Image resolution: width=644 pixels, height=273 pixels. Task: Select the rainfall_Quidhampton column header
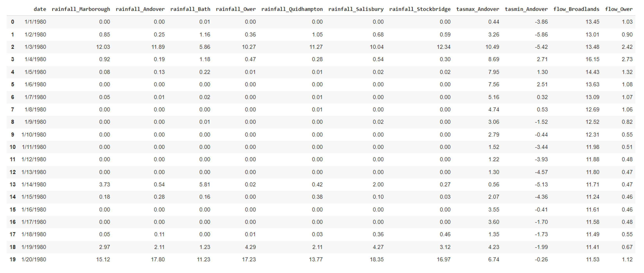click(292, 9)
